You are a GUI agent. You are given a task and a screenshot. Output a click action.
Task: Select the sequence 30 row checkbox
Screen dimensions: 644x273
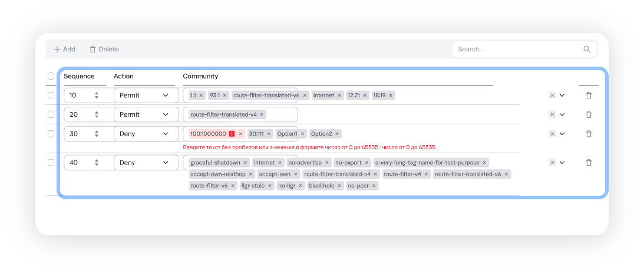tap(51, 134)
